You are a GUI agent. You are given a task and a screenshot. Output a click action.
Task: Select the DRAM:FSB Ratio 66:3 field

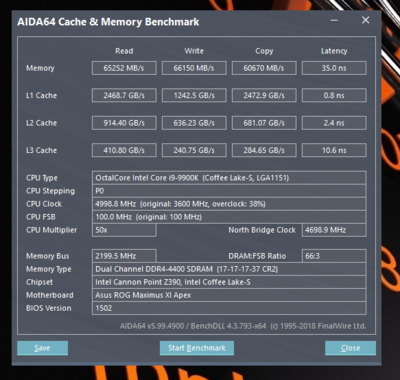[x=334, y=256]
